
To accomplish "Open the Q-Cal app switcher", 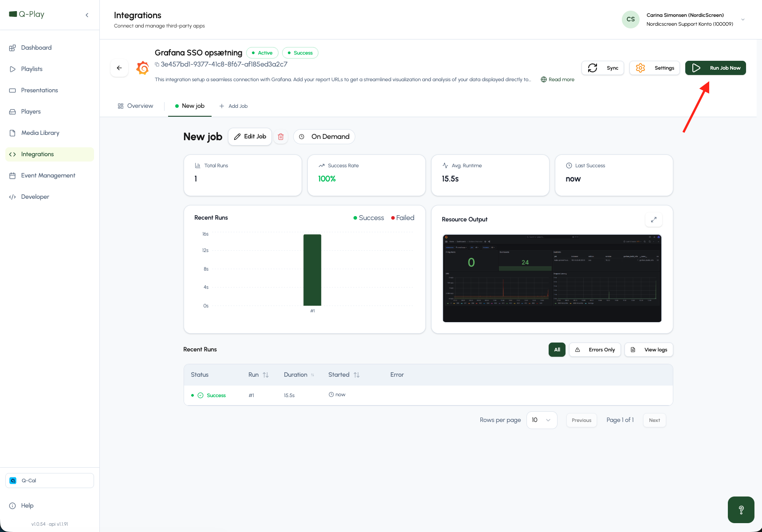I will [50, 481].
